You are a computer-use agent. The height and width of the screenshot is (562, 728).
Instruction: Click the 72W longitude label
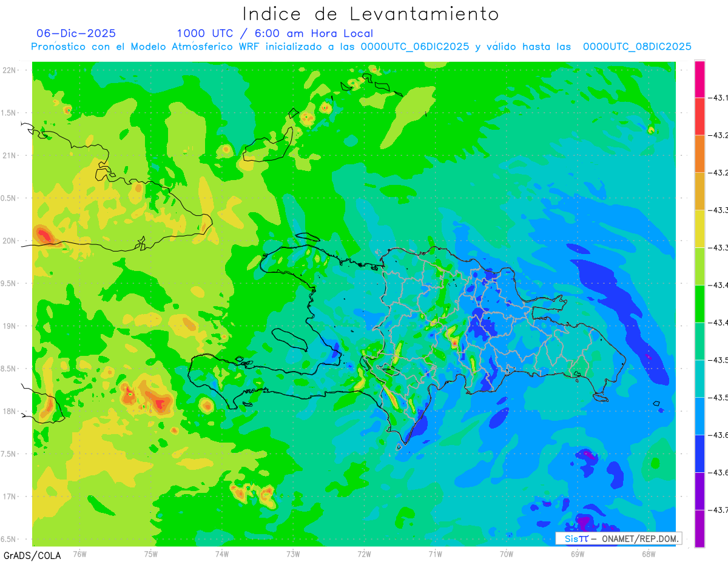pyautogui.click(x=364, y=554)
